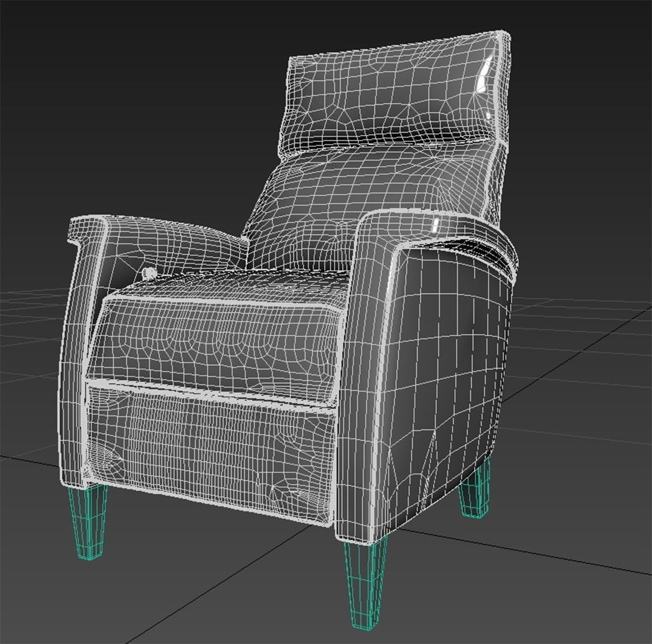Select the teal rear leg of the chair
The height and width of the screenshot is (644, 652).
(x=475, y=488)
